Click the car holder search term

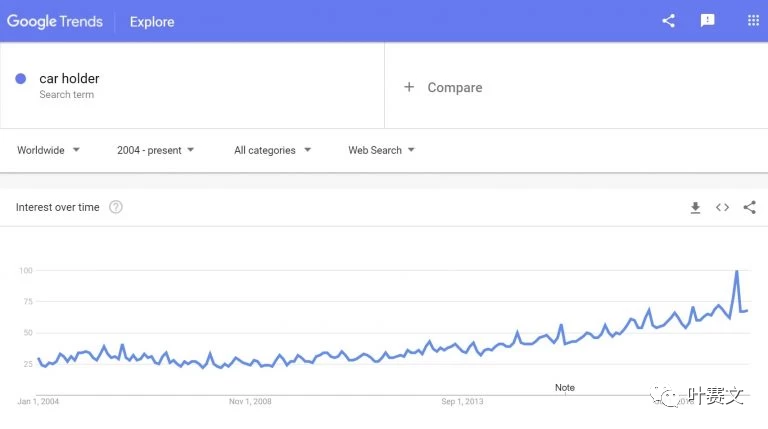69,78
